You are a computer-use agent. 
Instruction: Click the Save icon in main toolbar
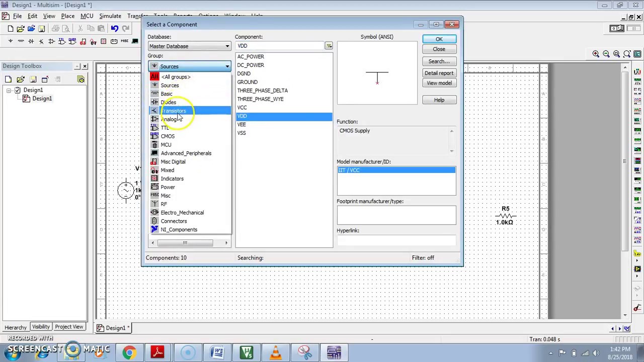pos(42,29)
